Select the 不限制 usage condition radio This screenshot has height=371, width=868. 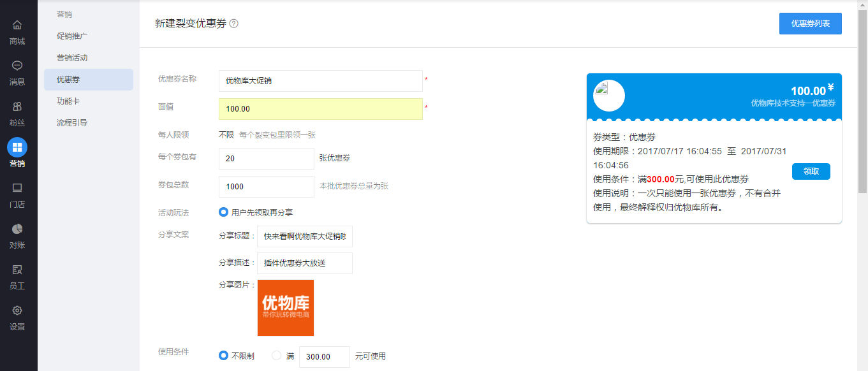coord(223,356)
